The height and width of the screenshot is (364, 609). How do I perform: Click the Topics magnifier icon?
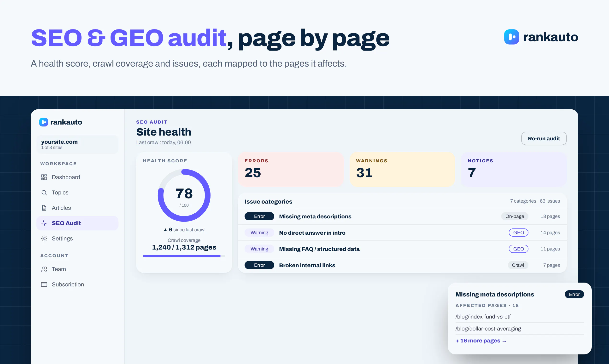44,193
